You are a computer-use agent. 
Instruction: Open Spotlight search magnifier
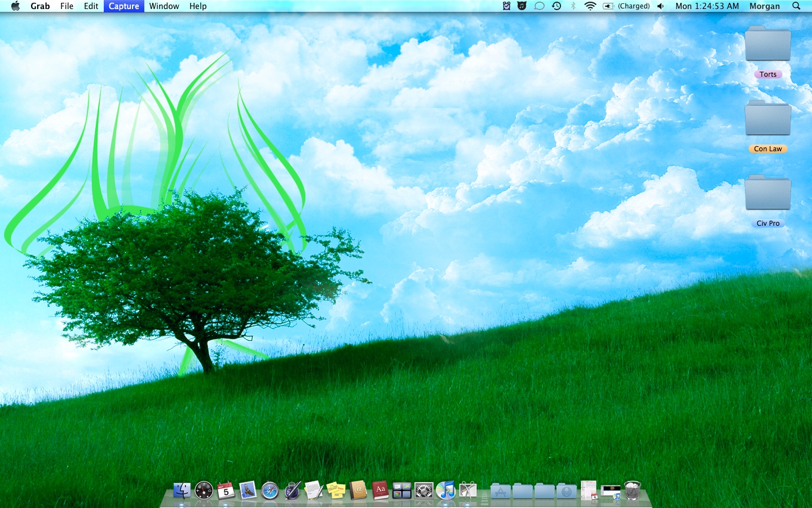796,6
